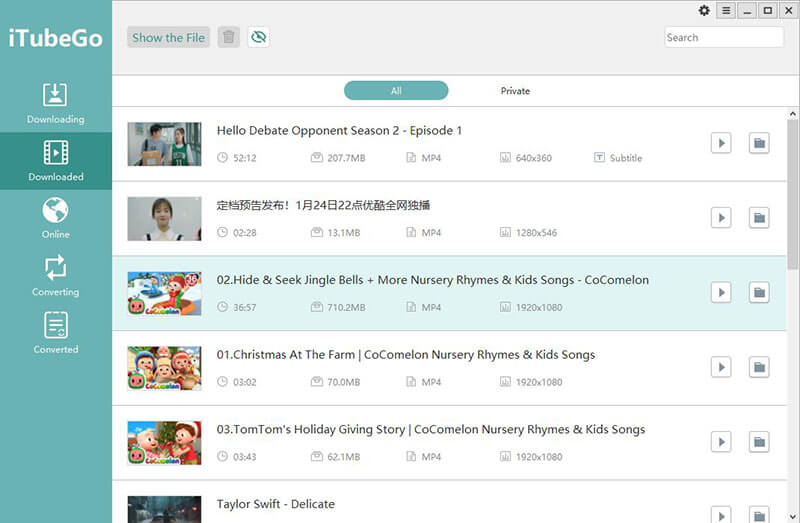The height and width of the screenshot is (523, 800).
Task: Switch to the All tab
Action: [x=396, y=91]
